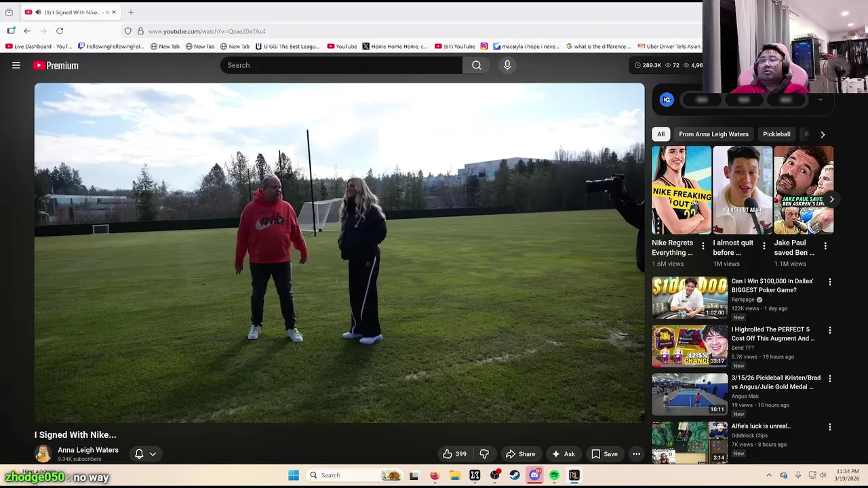Open the YouTube hamburger guide menu
The height and width of the screenshot is (488, 868).
tap(16, 65)
